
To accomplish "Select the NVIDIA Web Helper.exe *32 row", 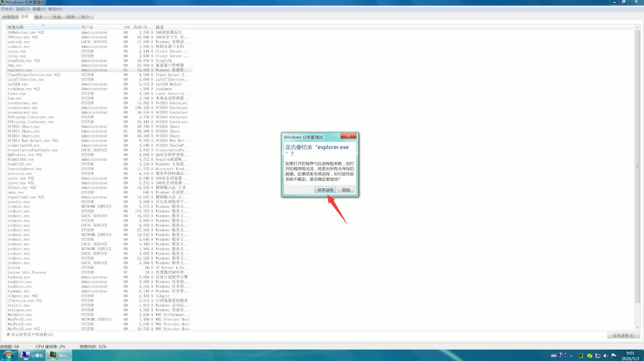I will click(x=99, y=140).
